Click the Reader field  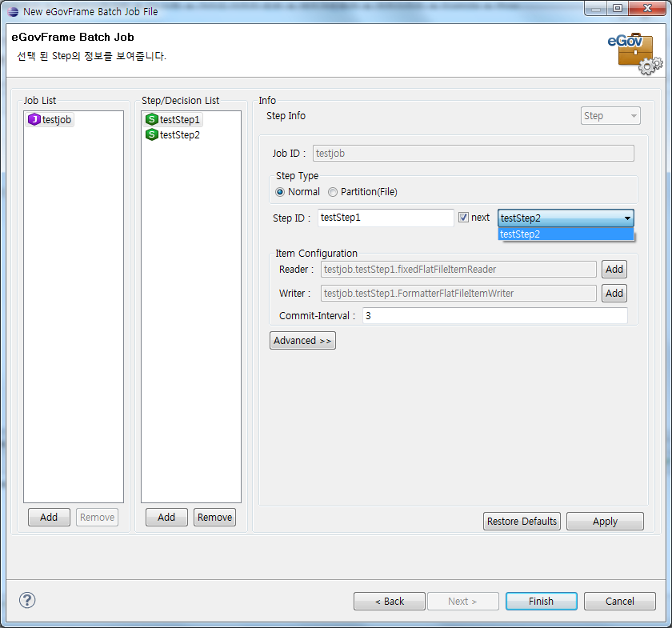458,270
